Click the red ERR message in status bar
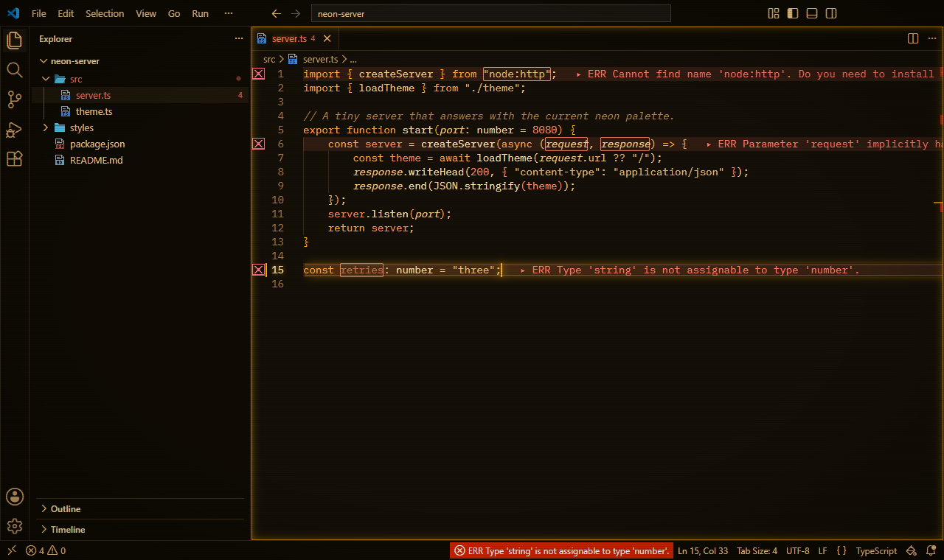944x560 pixels. 561,550
